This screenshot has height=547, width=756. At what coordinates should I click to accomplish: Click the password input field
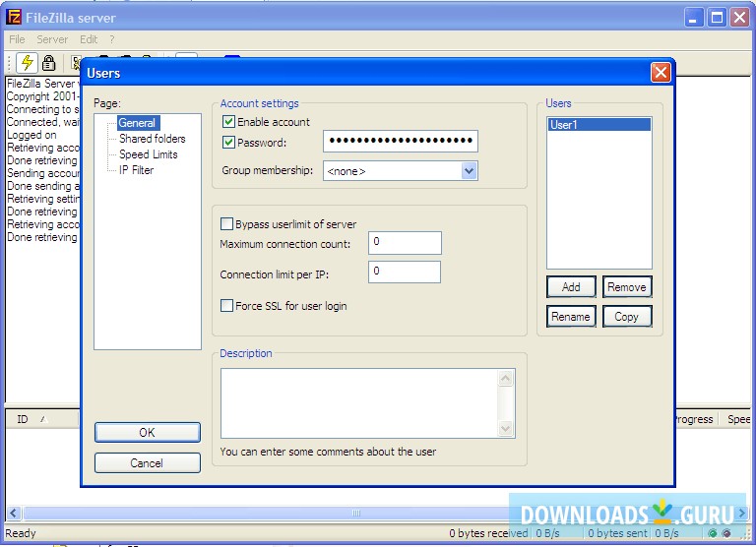coord(401,141)
